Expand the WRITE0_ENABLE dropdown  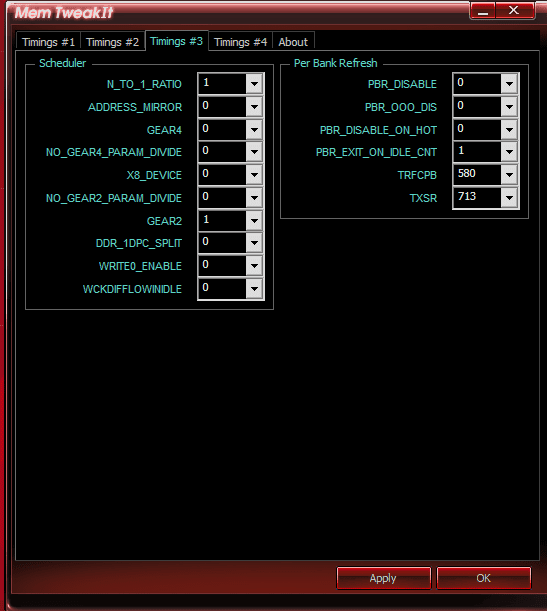point(254,266)
